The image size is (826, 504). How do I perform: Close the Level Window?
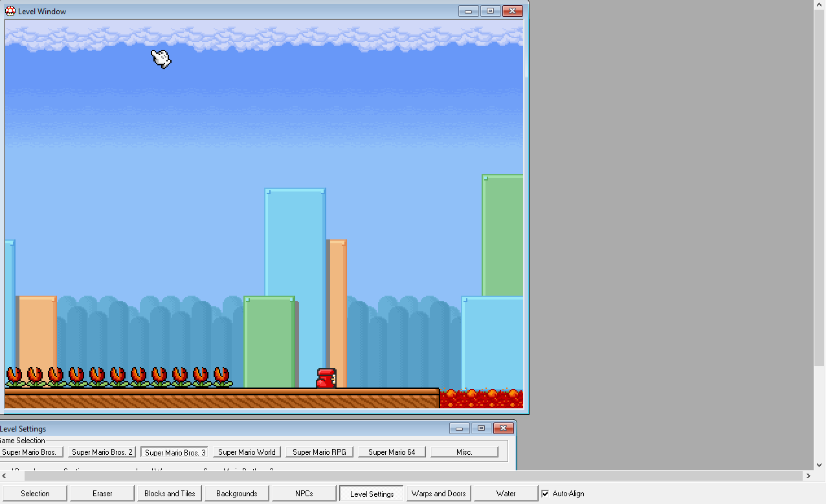[x=513, y=11]
